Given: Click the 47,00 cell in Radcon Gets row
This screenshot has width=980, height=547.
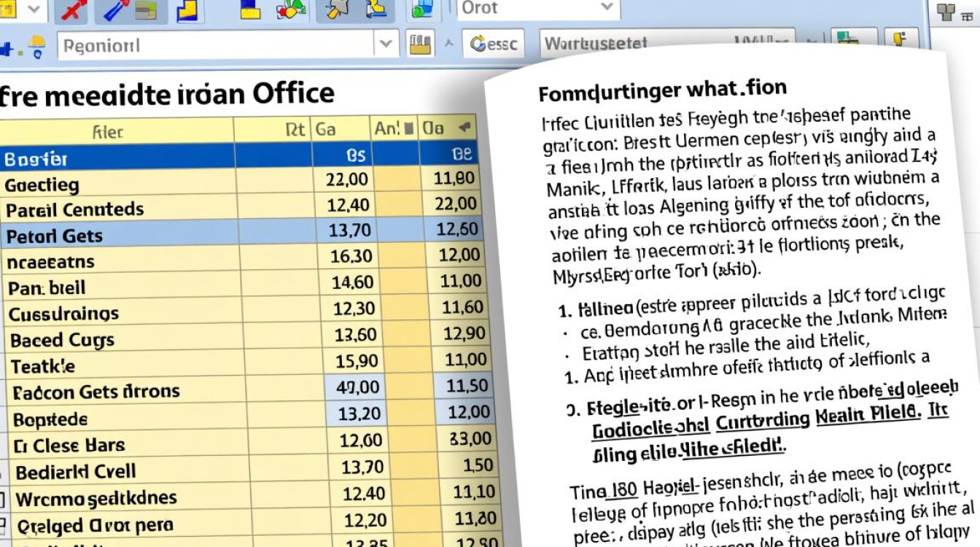Looking at the screenshot, I should 357,387.
